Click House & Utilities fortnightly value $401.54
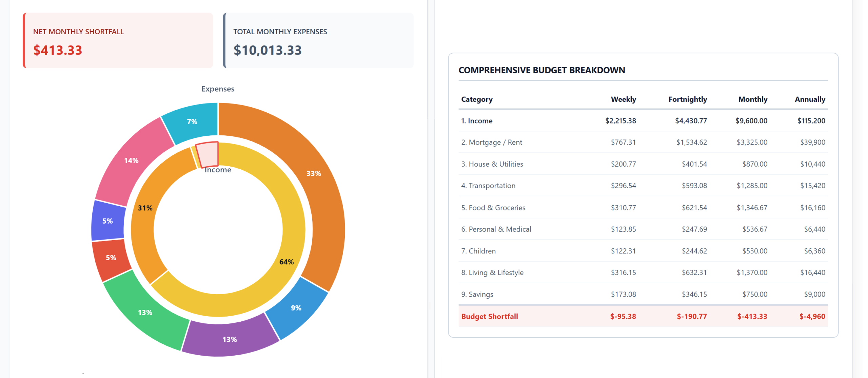 tap(694, 164)
